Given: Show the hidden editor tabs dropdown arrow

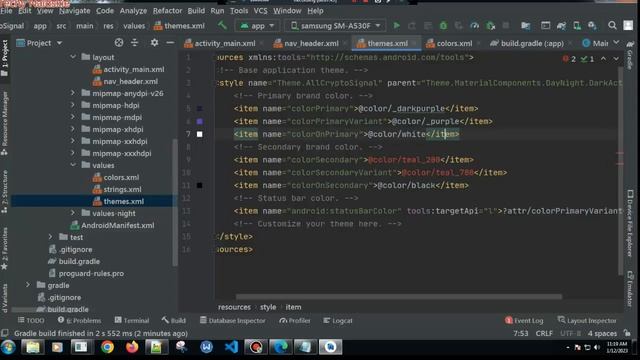Looking at the screenshot, I should click(x=616, y=43).
